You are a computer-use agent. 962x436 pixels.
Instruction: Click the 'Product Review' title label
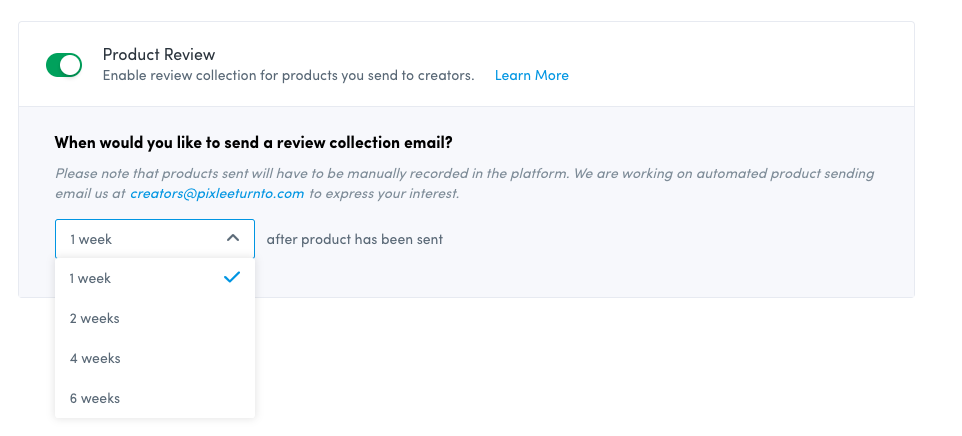(x=158, y=54)
